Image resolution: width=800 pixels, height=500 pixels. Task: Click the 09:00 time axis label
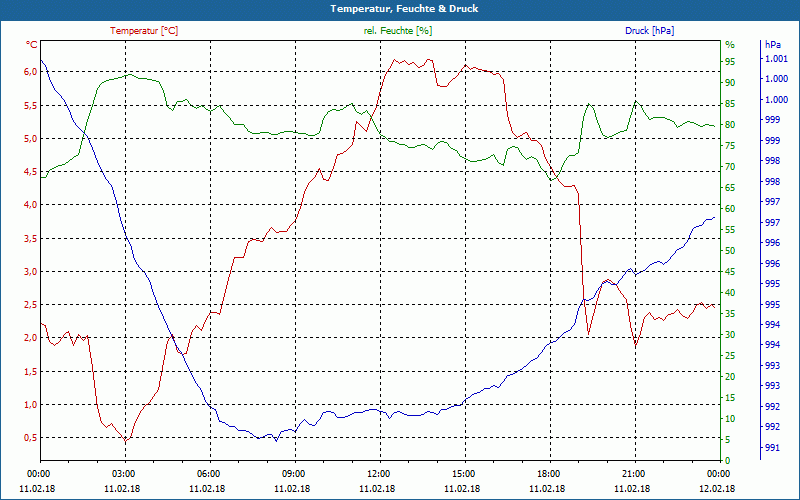click(295, 473)
